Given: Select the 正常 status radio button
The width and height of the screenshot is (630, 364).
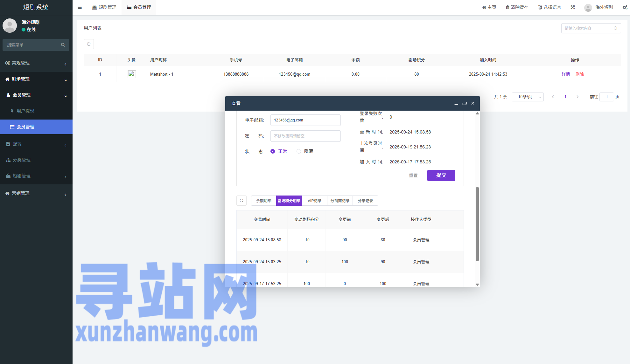Looking at the screenshot, I should click(273, 151).
